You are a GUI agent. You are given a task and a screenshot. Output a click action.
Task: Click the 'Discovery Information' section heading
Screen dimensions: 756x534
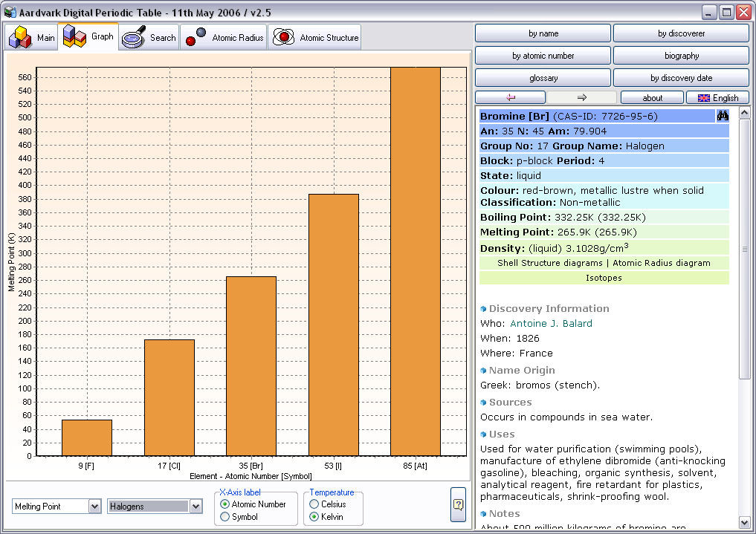(549, 309)
